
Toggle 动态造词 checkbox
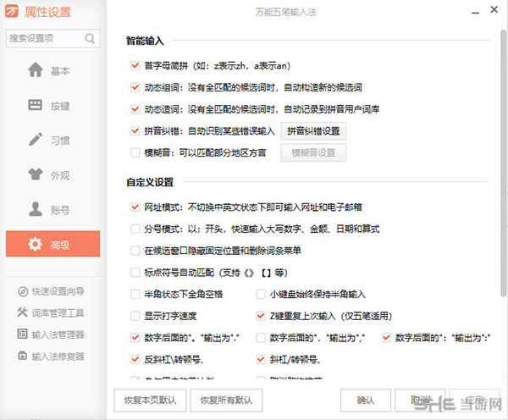point(135,109)
